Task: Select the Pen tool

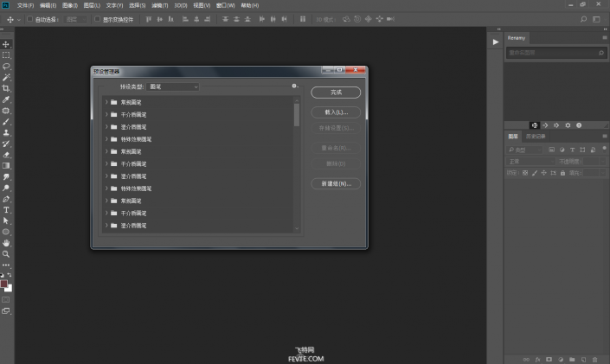Action: click(6, 199)
